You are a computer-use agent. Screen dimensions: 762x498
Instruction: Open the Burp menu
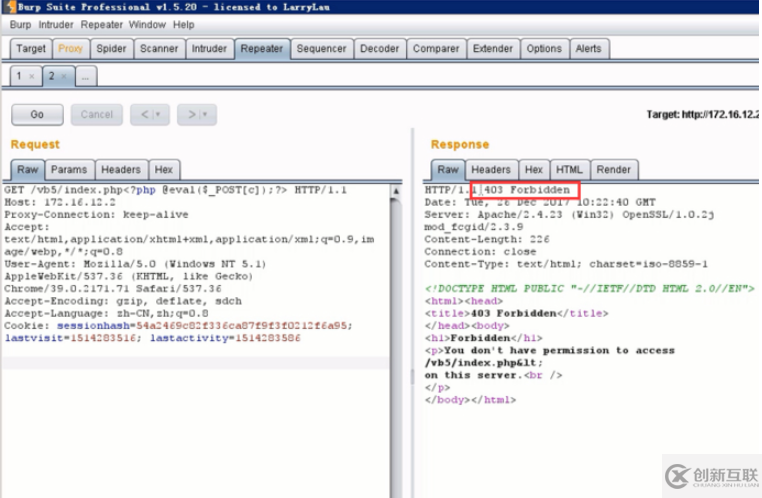pyautogui.click(x=20, y=25)
